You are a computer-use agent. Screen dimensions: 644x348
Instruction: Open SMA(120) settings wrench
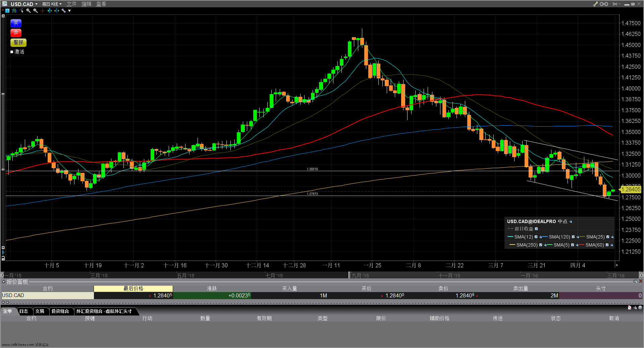tap(578, 237)
